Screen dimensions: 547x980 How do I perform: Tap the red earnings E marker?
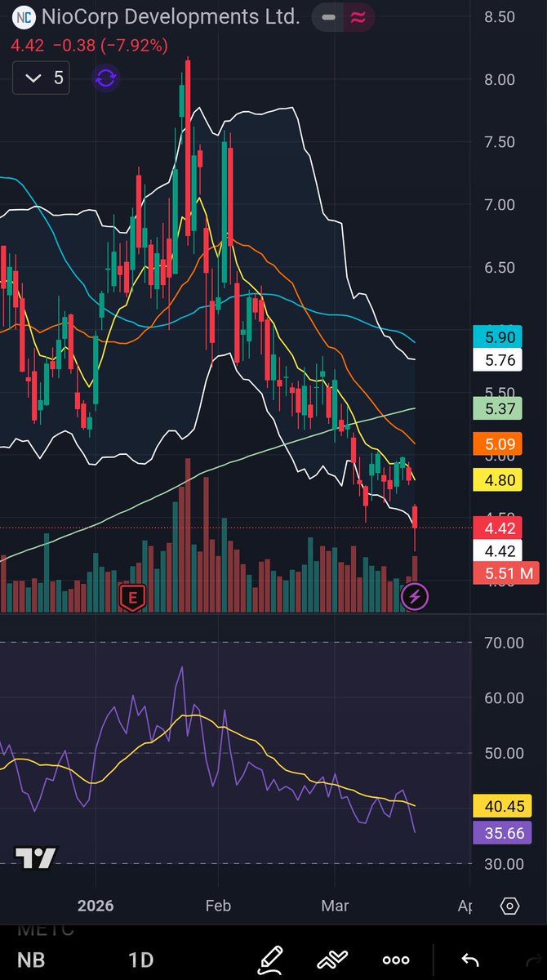[131, 598]
